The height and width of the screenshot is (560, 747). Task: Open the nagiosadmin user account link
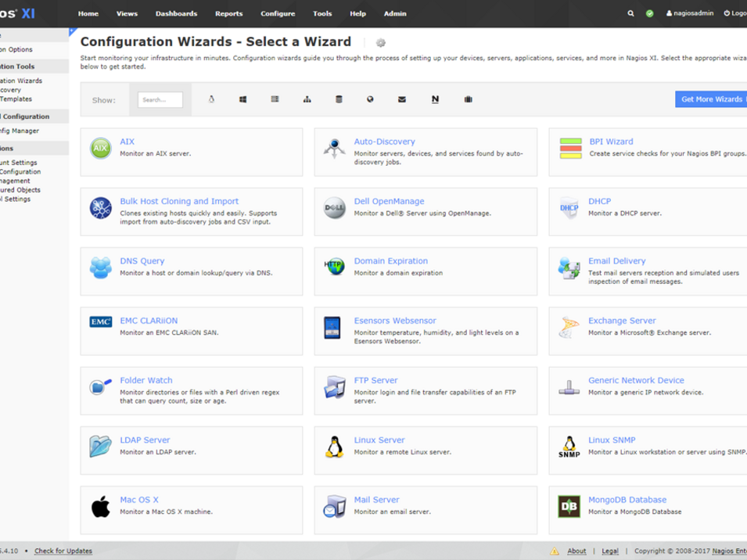(690, 13)
